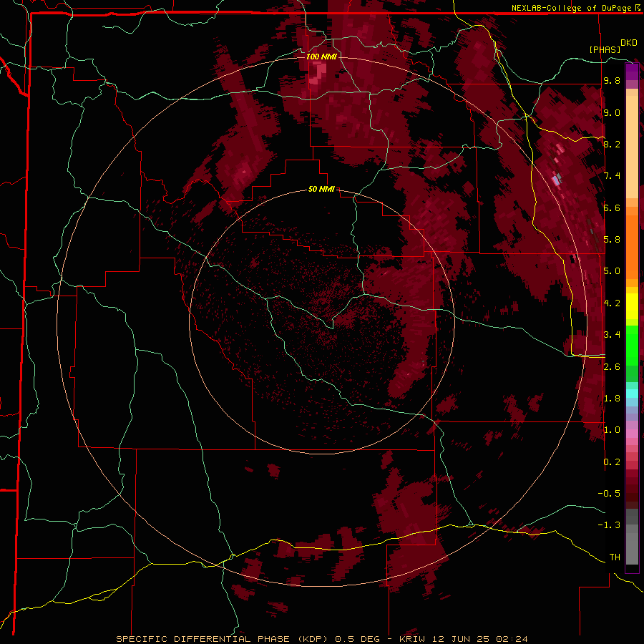
Task: Click the 7.4 value on color scale
Action: coord(612,176)
